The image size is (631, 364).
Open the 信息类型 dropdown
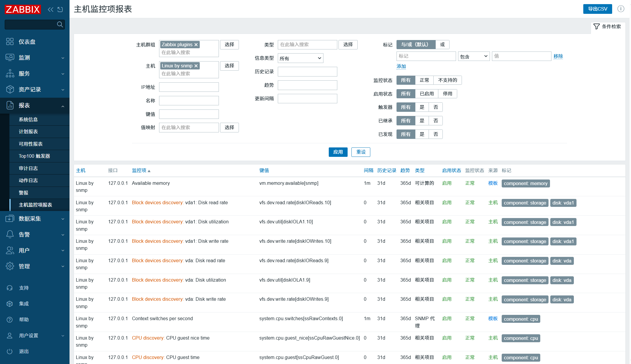pyautogui.click(x=300, y=58)
